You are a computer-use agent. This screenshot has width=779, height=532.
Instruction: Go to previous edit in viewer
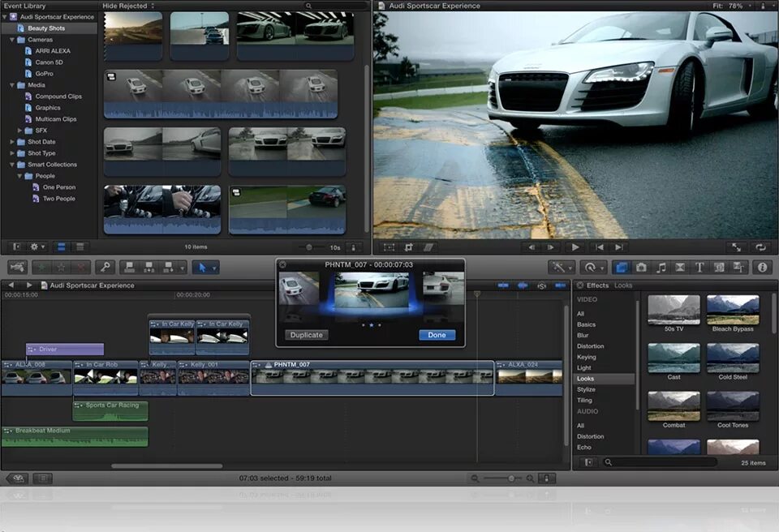pyautogui.click(x=600, y=247)
